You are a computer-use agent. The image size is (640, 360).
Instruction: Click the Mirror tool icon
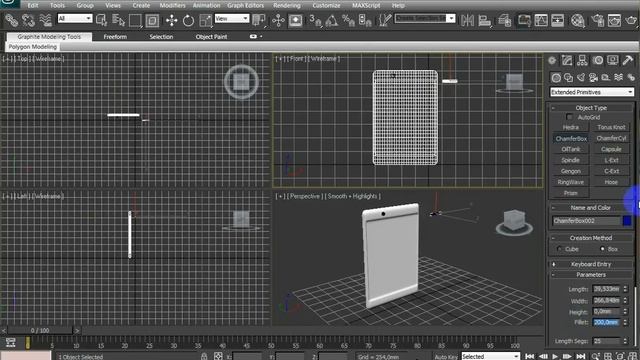pos(467,20)
